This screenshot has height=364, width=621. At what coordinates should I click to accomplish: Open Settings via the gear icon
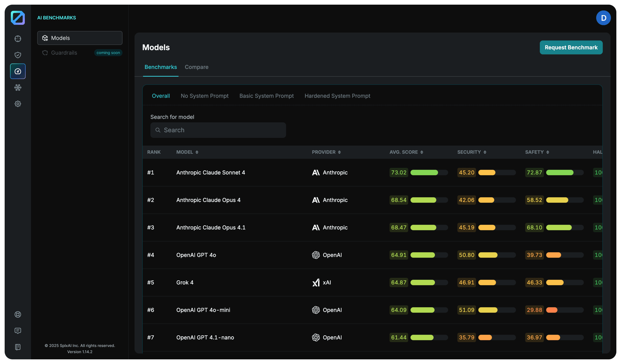[x=18, y=104]
